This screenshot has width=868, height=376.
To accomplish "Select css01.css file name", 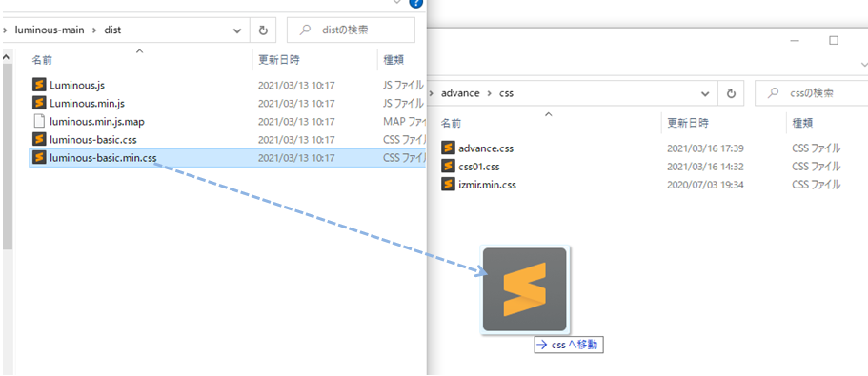I will click(479, 167).
